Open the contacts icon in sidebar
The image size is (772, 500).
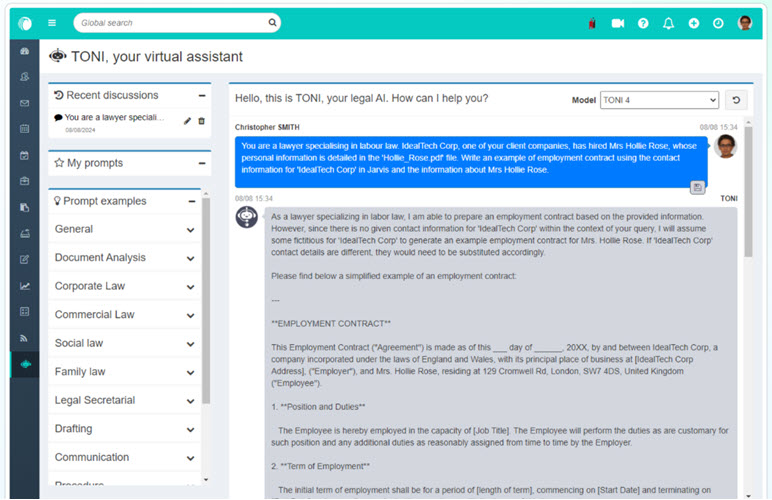click(x=25, y=77)
